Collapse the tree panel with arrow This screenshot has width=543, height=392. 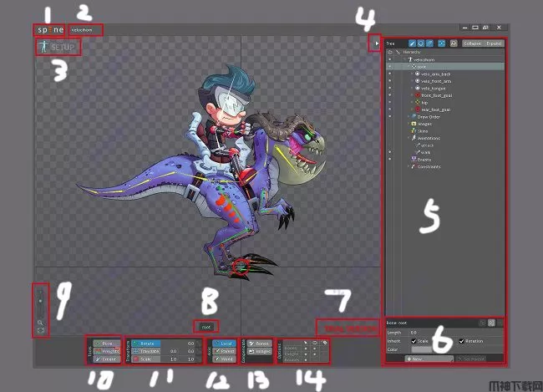coord(376,42)
